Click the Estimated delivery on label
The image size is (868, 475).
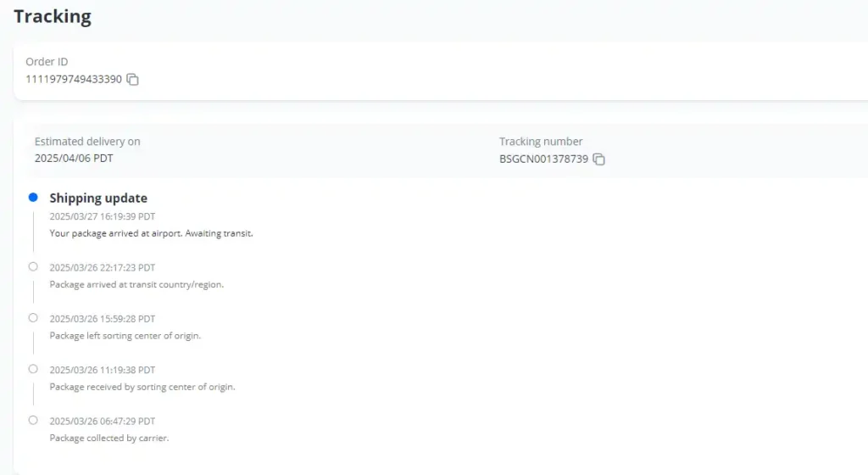pos(87,141)
